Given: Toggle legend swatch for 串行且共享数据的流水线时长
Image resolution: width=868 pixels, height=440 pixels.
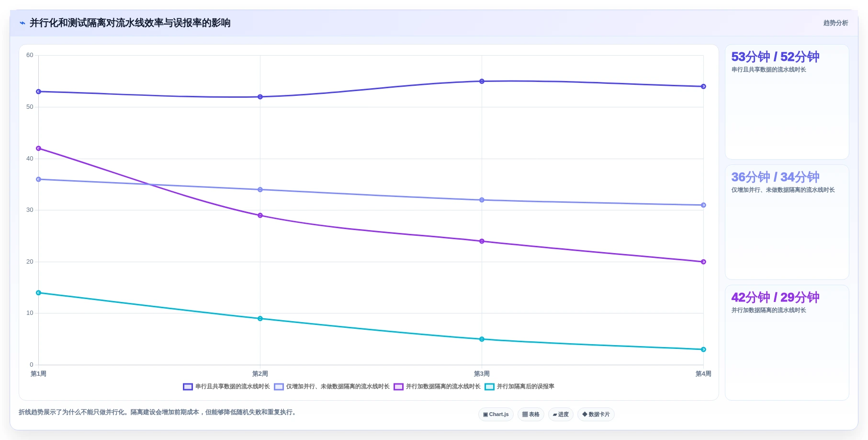Looking at the screenshot, I should (188, 387).
